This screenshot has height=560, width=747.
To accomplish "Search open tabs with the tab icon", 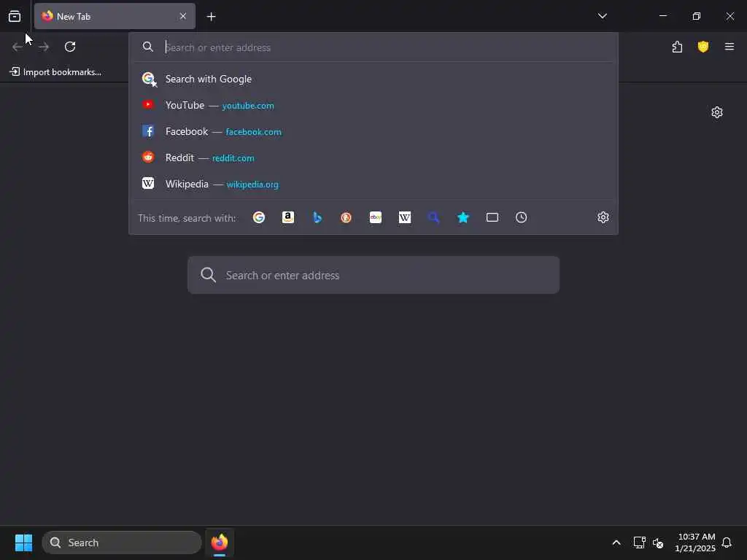I will point(492,217).
